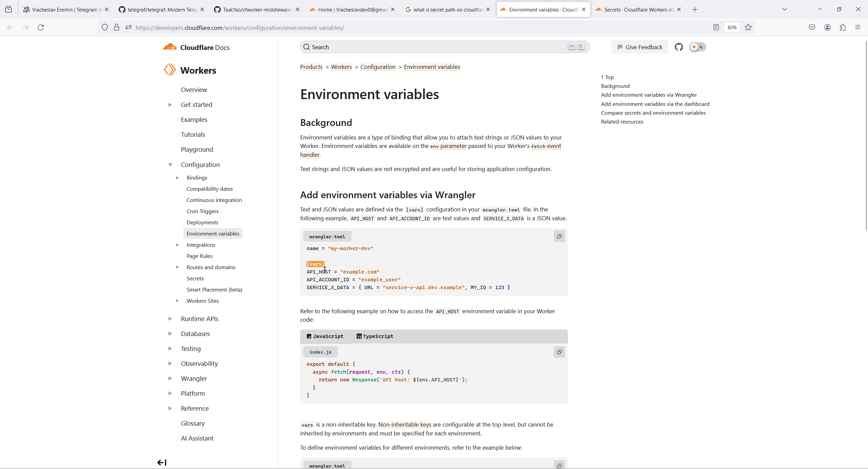The image size is (868, 469).
Task: Open the Non-inheritable keys link
Action: pos(405,425)
